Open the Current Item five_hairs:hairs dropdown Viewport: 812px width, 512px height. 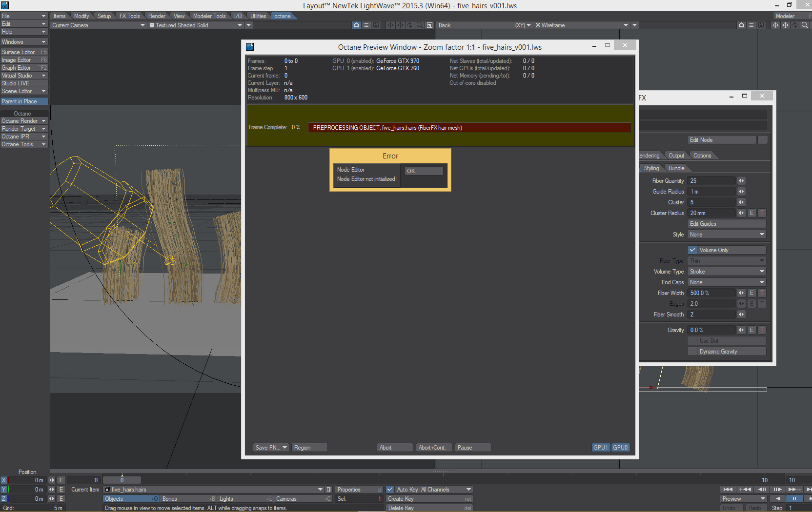(x=214, y=490)
